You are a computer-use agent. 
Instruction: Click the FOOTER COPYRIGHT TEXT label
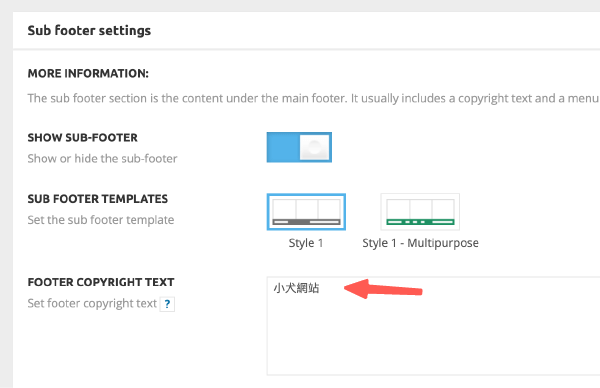(101, 282)
